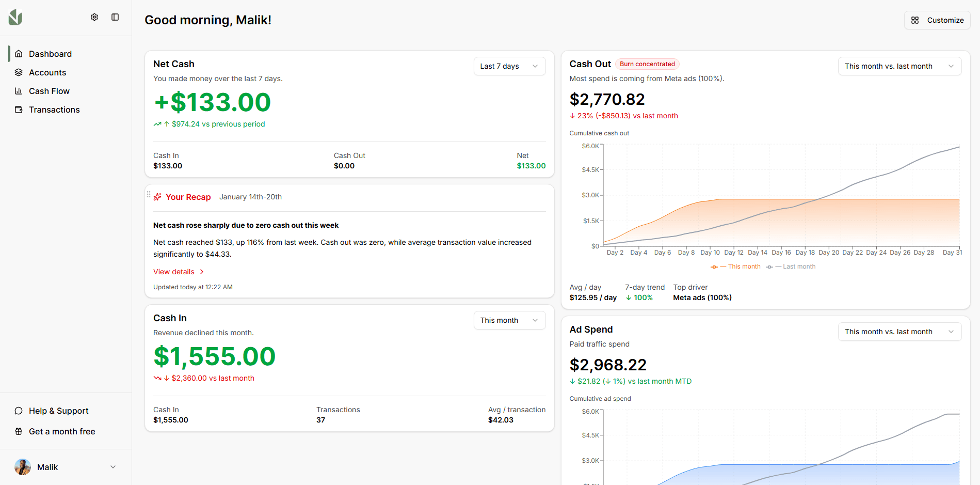
Task: Expand the Malik profile menu chevron
Action: [x=113, y=467]
